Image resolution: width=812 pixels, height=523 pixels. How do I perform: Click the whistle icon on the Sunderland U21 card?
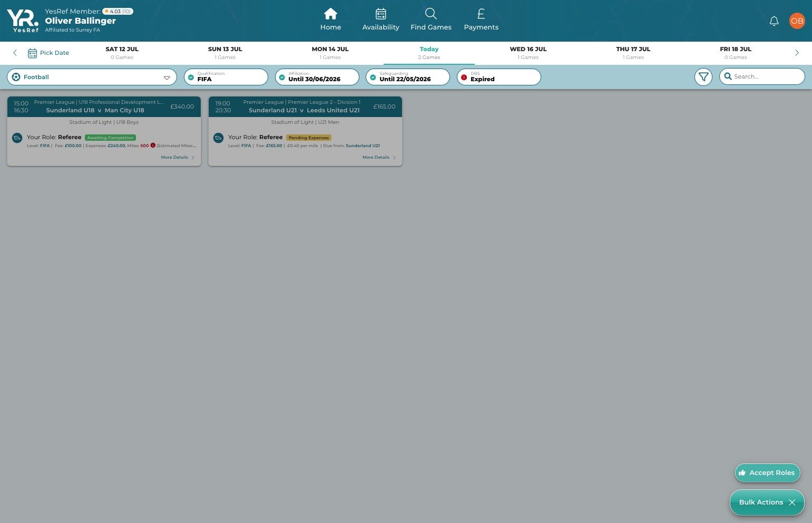click(218, 138)
